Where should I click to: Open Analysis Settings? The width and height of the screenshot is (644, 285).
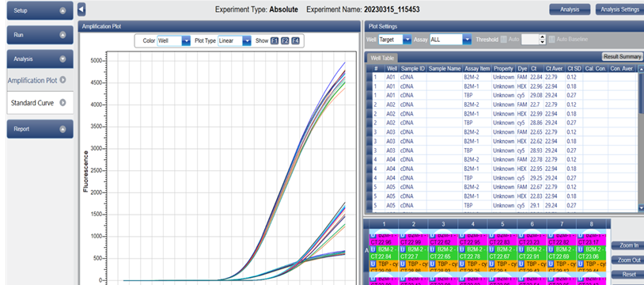click(x=619, y=9)
